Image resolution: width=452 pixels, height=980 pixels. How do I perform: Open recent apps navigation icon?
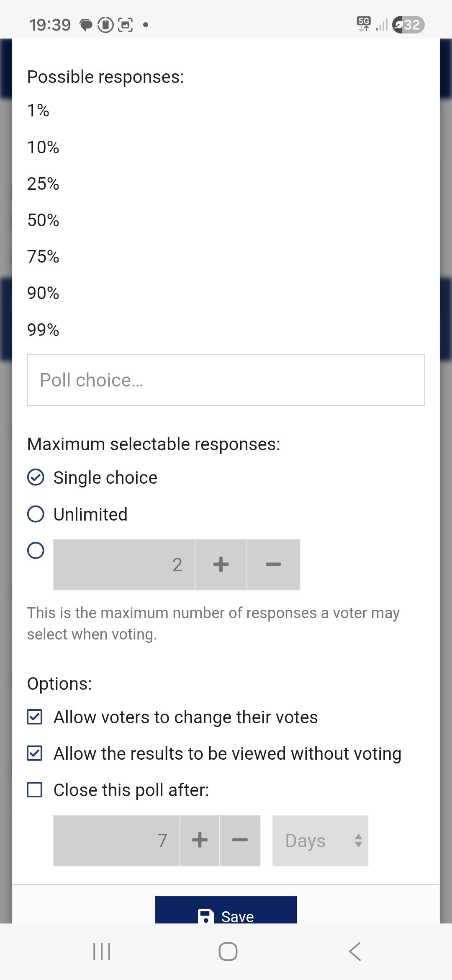[x=102, y=952]
